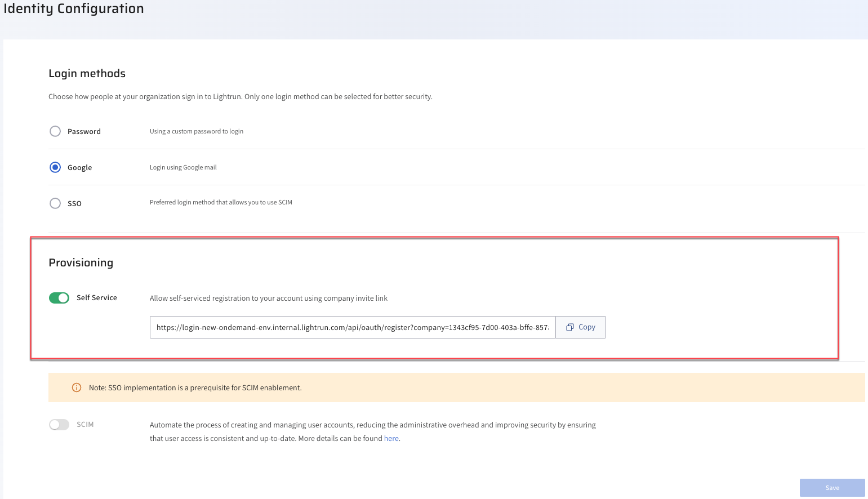
Task: Click inside the company invite link field
Action: pyautogui.click(x=352, y=327)
